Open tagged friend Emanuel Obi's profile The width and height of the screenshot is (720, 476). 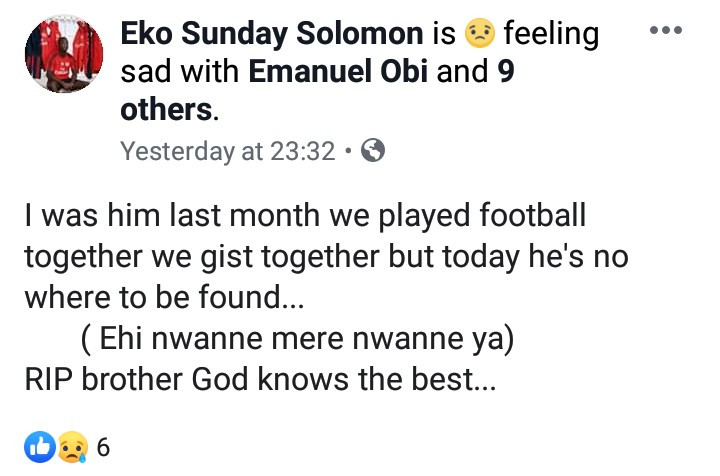tap(363, 71)
